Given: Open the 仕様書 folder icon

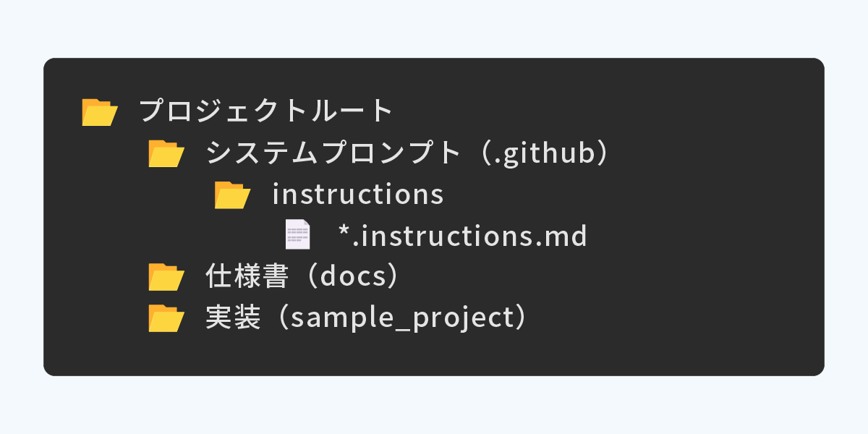Looking at the screenshot, I should point(166,277).
